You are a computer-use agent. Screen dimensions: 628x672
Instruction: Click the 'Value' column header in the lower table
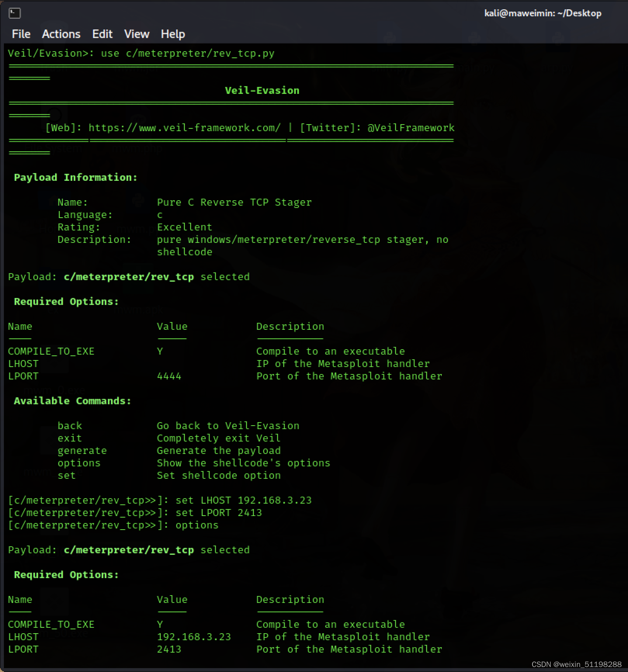coord(172,599)
